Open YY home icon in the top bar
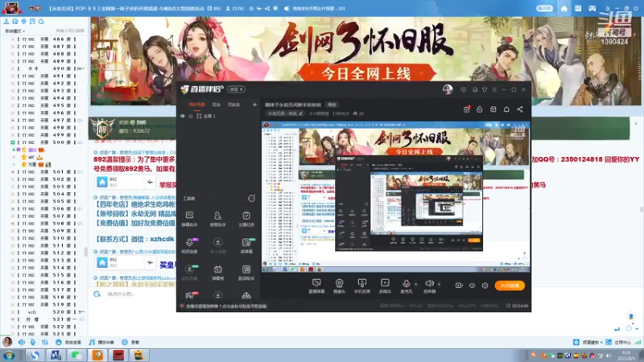644x362 pixels. (x=564, y=8)
